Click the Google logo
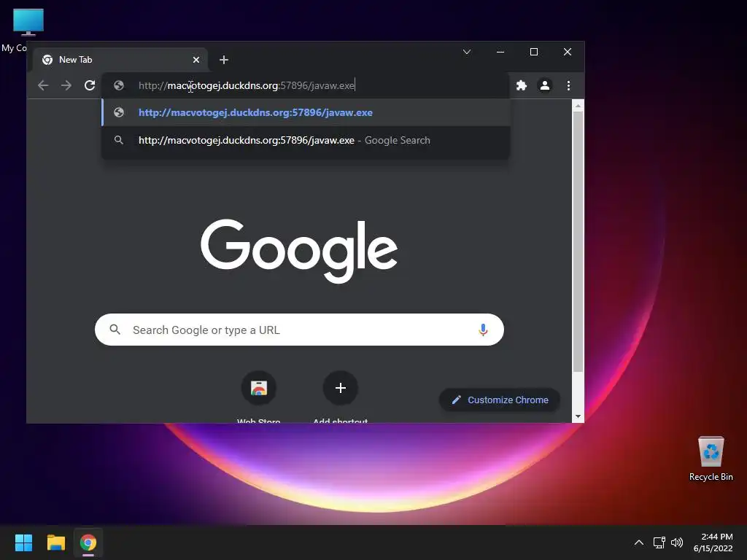 click(299, 251)
